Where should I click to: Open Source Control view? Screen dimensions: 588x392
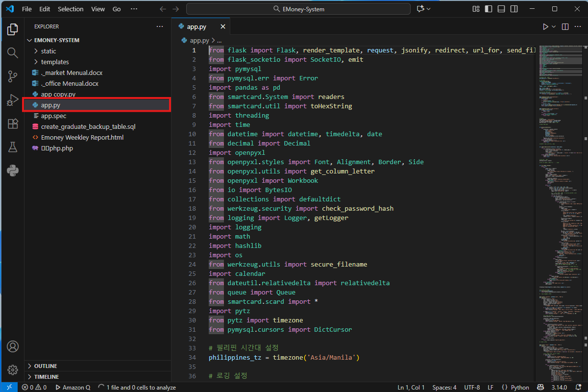tap(13, 76)
